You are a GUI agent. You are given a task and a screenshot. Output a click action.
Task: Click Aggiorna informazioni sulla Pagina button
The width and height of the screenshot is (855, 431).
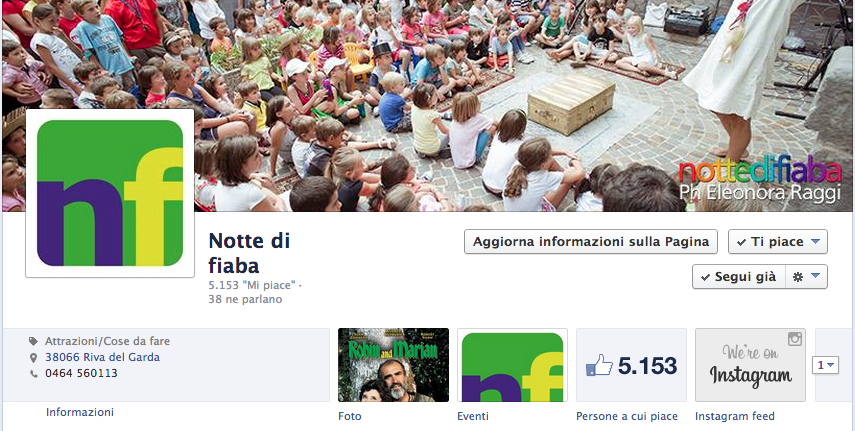click(591, 242)
